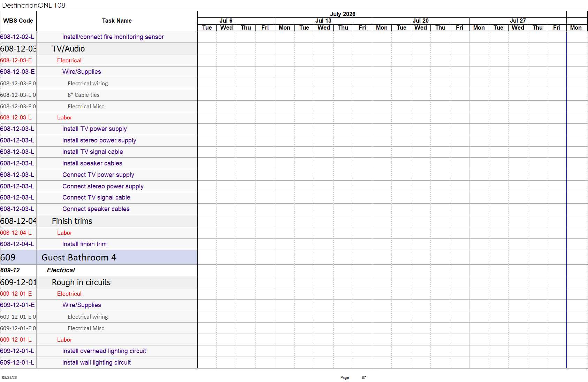
Task: Select Wire/Supplies row coded 608-12-03-E
Action: (x=82, y=72)
